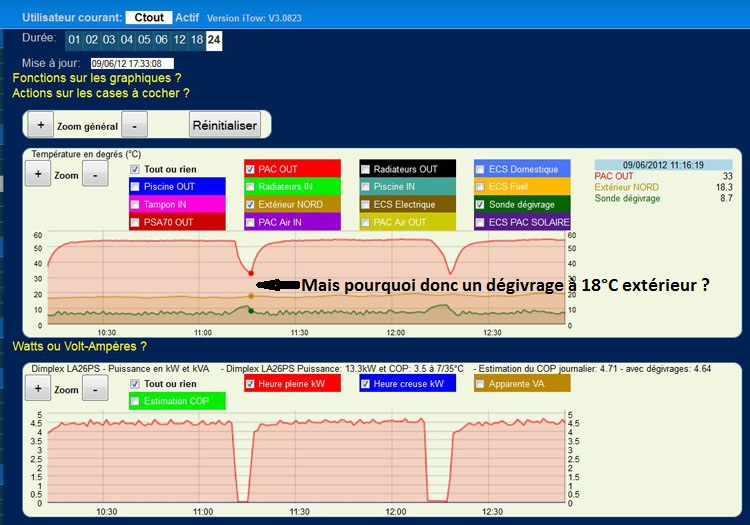Open the Watts ou Volt-Ampères help link
The width and height of the screenshot is (750, 525).
point(80,346)
